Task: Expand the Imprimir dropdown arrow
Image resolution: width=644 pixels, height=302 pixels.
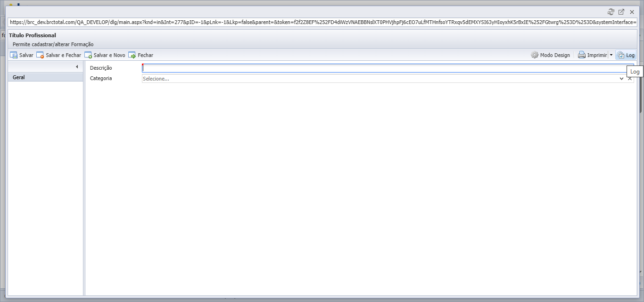Action: click(611, 55)
